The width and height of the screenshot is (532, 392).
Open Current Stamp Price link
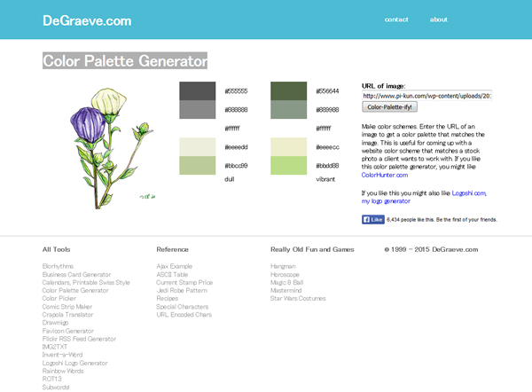(184, 282)
